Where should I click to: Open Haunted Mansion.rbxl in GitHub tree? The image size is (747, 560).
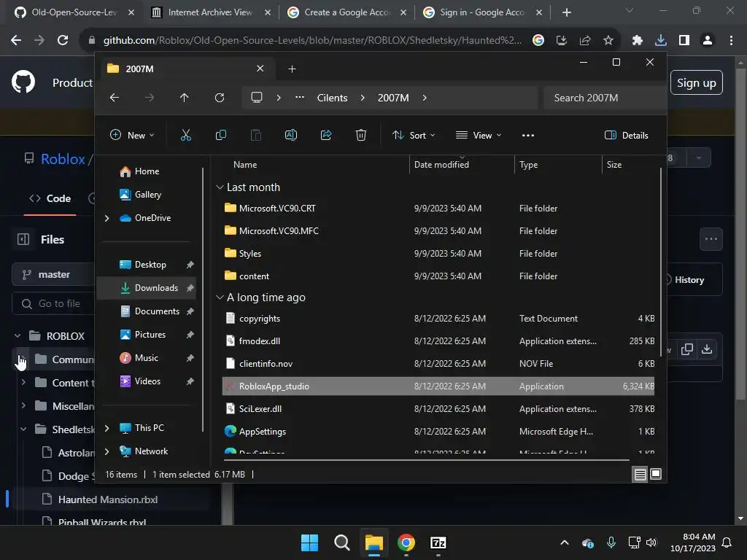(x=108, y=499)
